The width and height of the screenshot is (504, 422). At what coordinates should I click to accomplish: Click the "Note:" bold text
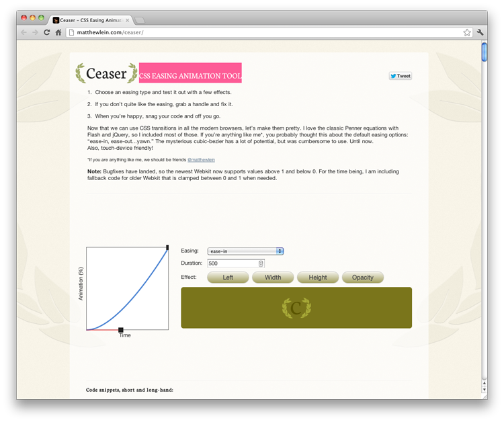94,171
